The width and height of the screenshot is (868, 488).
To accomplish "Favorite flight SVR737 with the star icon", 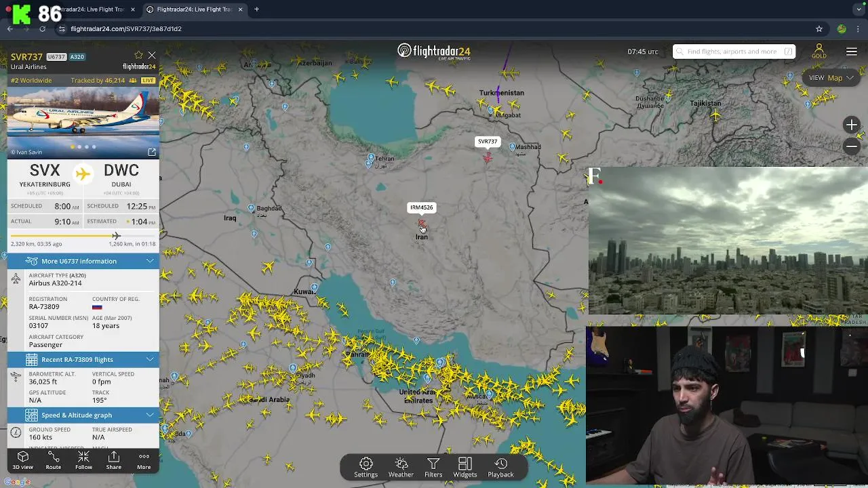I will (x=139, y=55).
